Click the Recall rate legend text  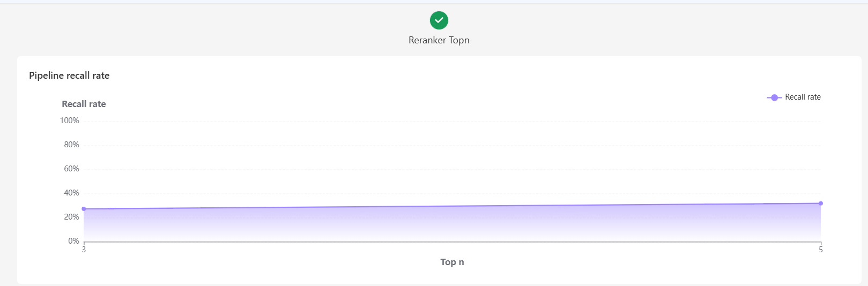coord(803,97)
